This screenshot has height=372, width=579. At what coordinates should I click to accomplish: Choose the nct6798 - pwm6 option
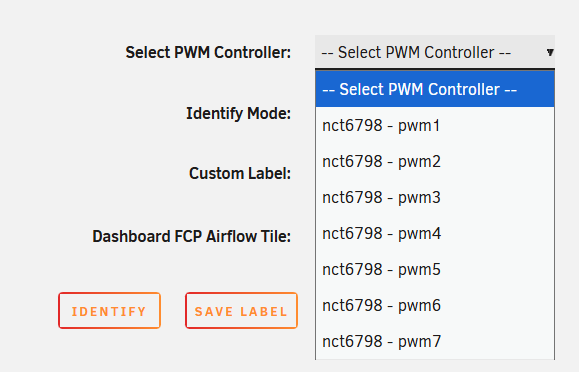coord(435,305)
